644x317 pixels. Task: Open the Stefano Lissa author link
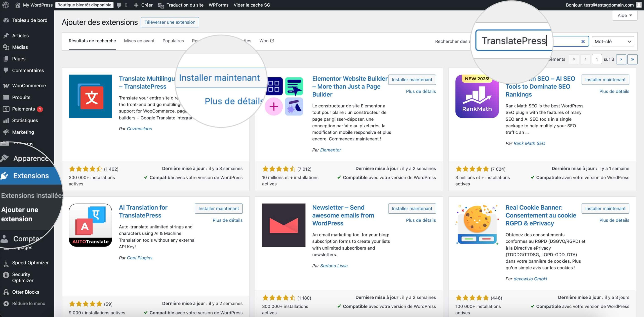point(334,266)
